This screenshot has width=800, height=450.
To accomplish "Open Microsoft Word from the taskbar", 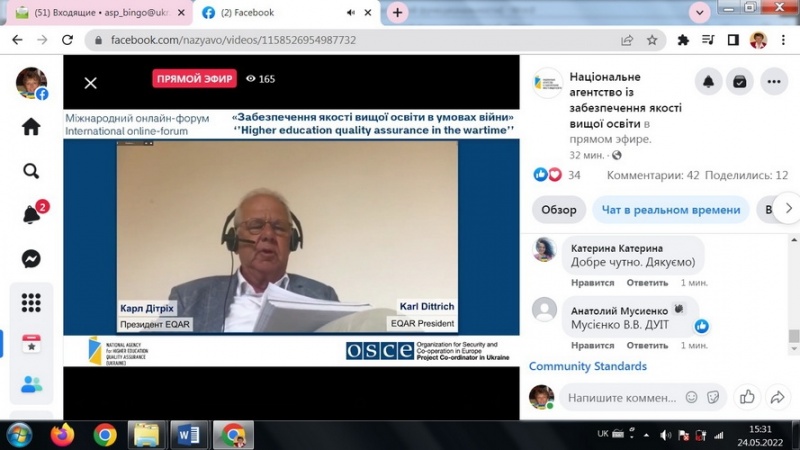I will coord(187,435).
